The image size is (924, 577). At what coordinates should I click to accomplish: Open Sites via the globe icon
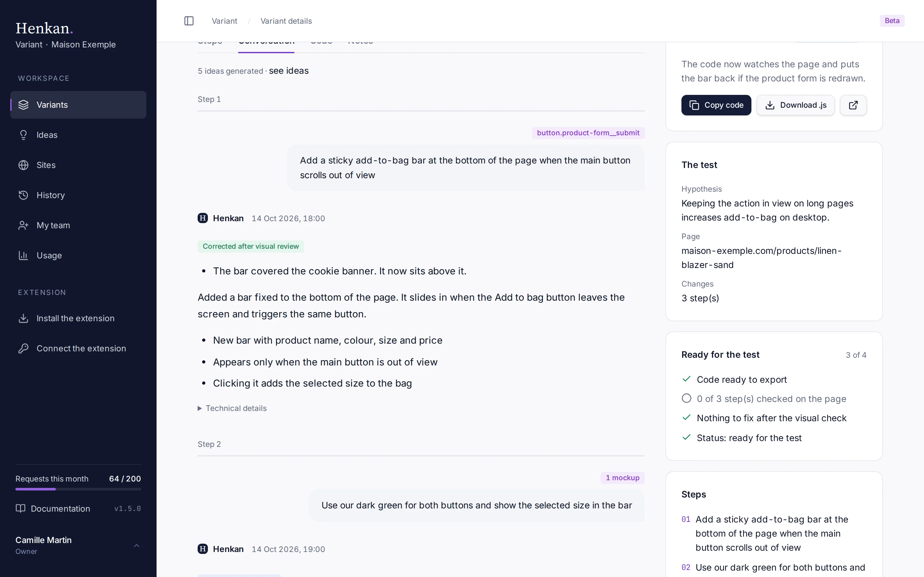[x=23, y=165]
